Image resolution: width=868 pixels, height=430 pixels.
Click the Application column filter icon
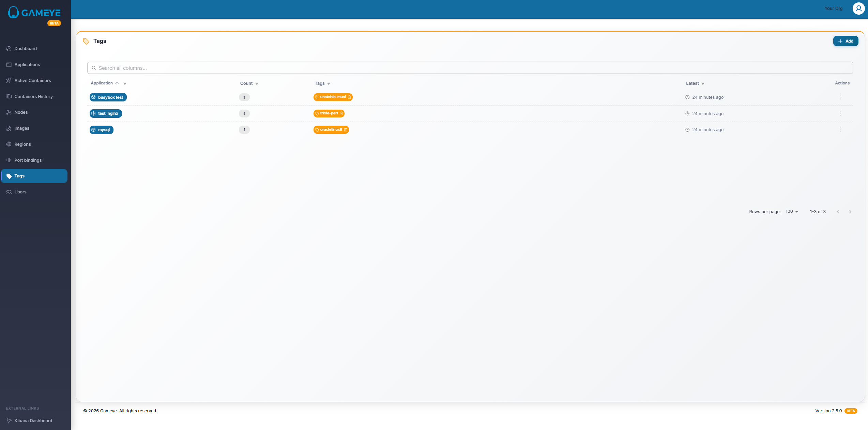click(x=125, y=83)
